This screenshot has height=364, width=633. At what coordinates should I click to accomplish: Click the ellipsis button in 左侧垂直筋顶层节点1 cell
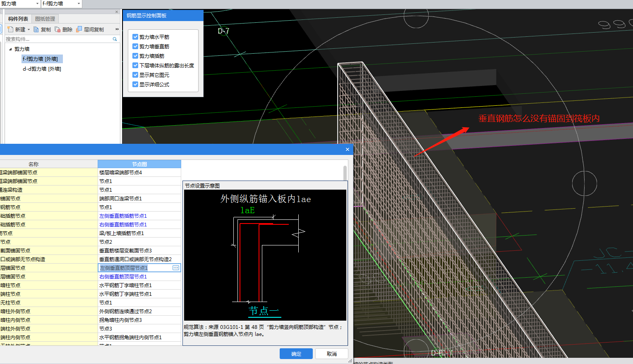[x=176, y=268]
